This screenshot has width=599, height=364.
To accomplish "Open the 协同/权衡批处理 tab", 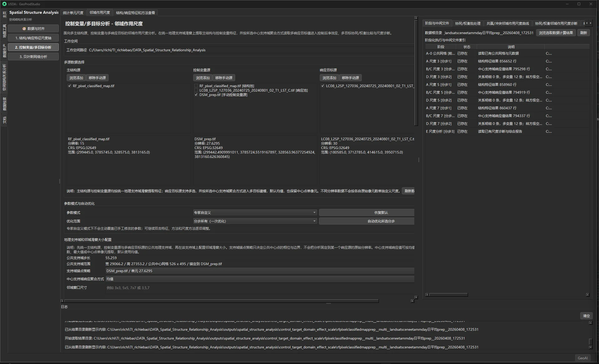I will point(468,23).
